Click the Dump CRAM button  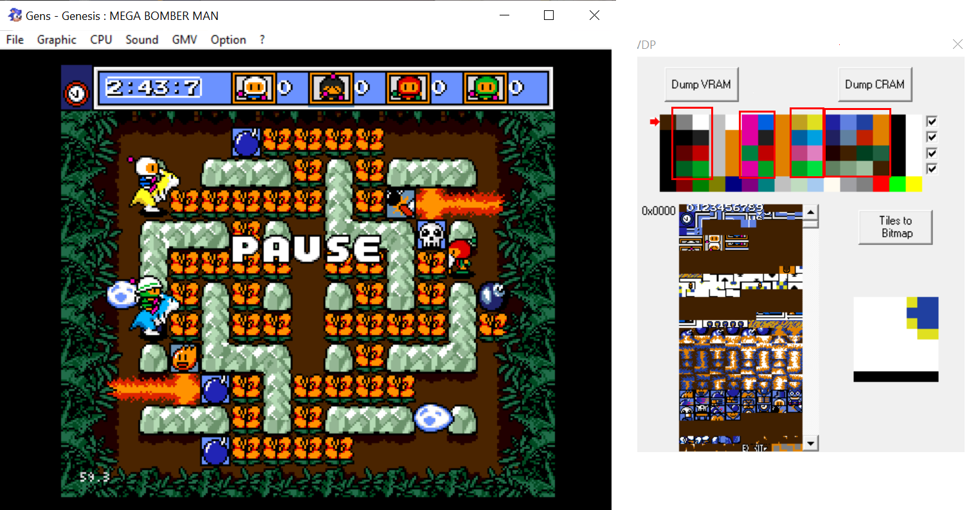pyautogui.click(x=875, y=84)
